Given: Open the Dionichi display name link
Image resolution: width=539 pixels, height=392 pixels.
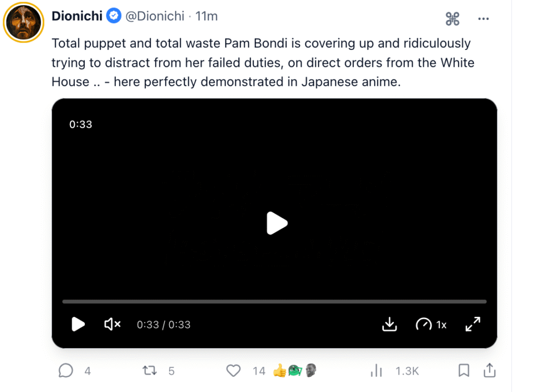Looking at the screenshot, I should click(x=77, y=16).
